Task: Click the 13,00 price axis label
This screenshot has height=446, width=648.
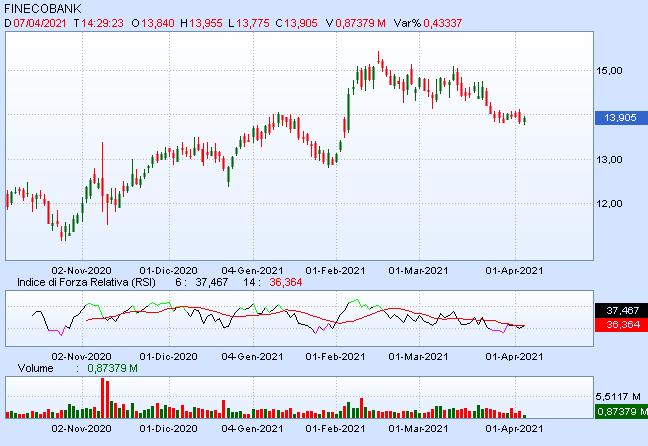Action: (x=609, y=160)
